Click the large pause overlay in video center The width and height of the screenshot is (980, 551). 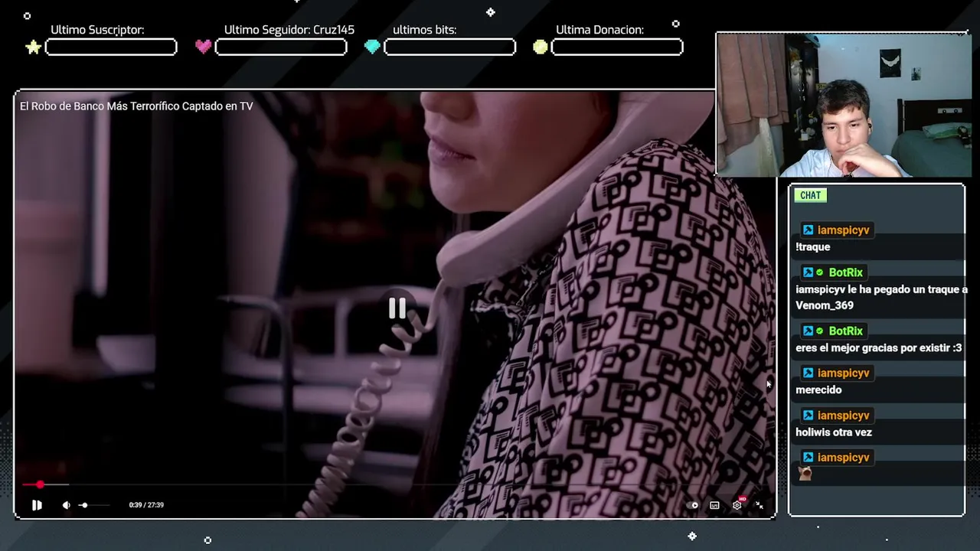coord(397,308)
